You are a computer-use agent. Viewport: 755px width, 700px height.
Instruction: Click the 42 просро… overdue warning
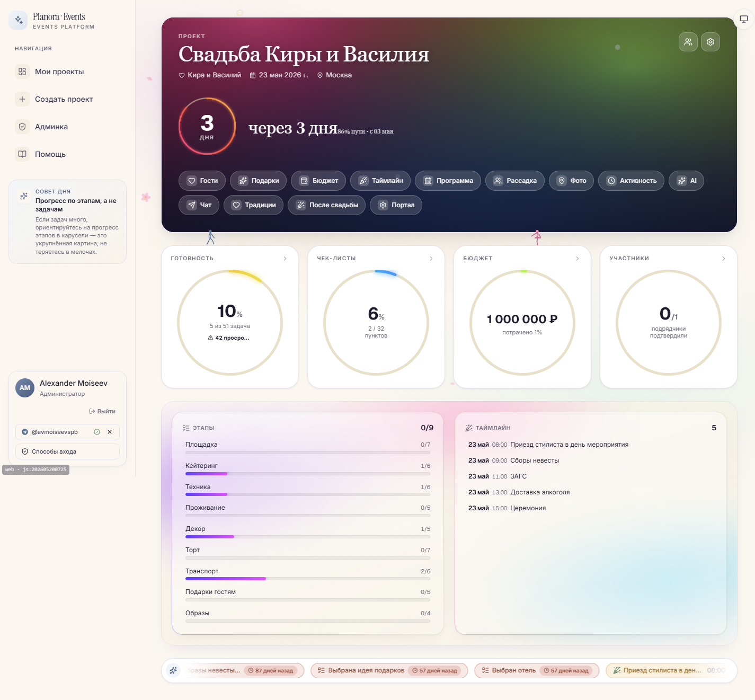(x=228, y=338)
